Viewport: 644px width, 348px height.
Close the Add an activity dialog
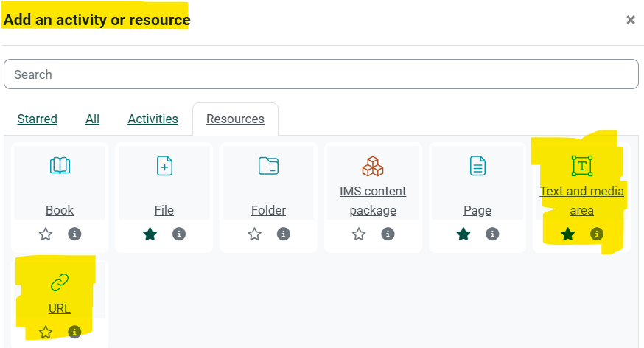[x=631, y=20]
